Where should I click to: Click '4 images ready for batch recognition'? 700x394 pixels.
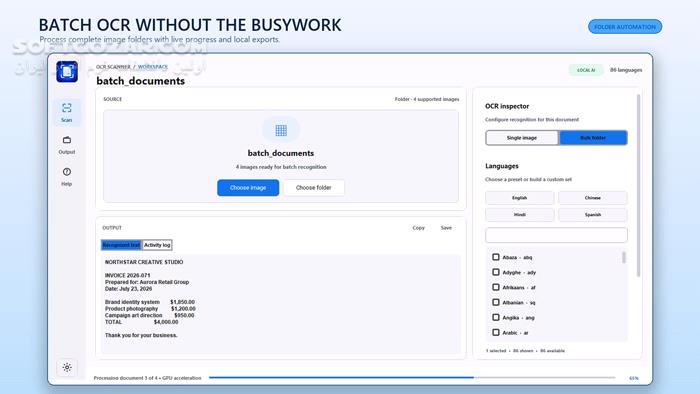pyautogui.click(x=281, y=167)
